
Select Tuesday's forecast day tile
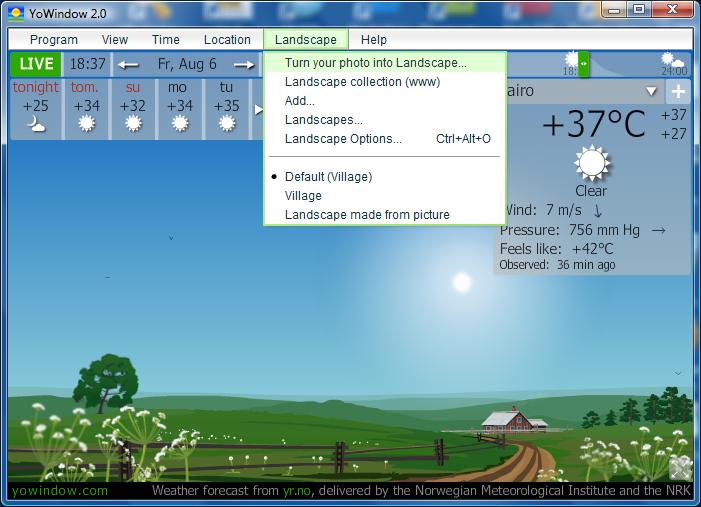coord(227,108)
